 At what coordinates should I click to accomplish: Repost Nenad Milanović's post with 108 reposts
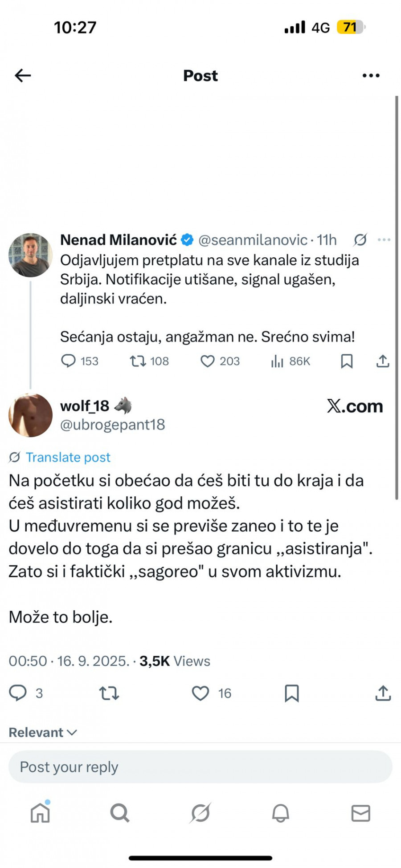pyautogui.click(x=138, y=361)
